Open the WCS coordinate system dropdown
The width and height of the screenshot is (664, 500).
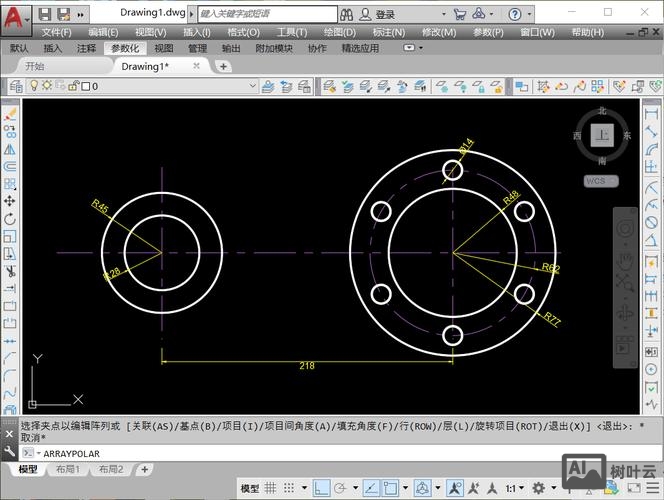pos(601,181)
